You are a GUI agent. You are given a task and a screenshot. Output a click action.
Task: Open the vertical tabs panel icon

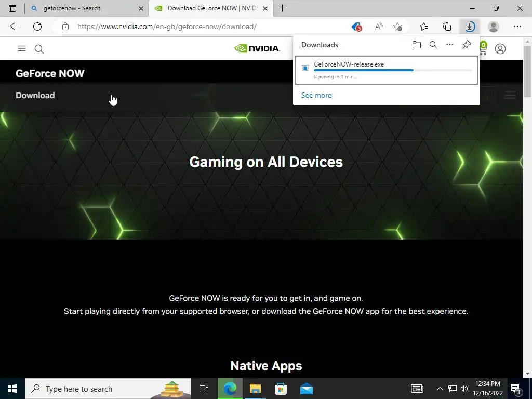pyautogui.click(x=12, y=8)
